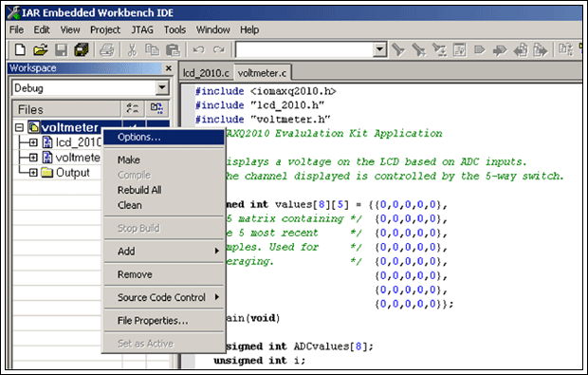
Task: Click the Files panel build status column icon
Action: [156, 108]
